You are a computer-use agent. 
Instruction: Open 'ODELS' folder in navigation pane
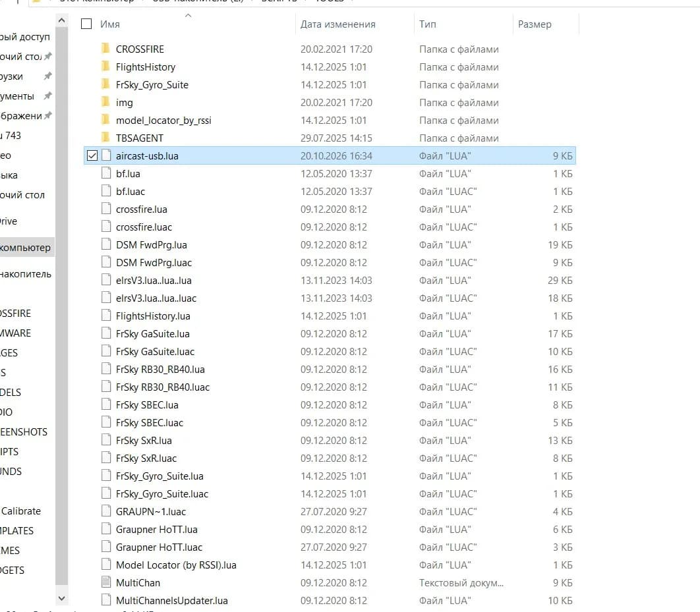(x=11, y=393)
